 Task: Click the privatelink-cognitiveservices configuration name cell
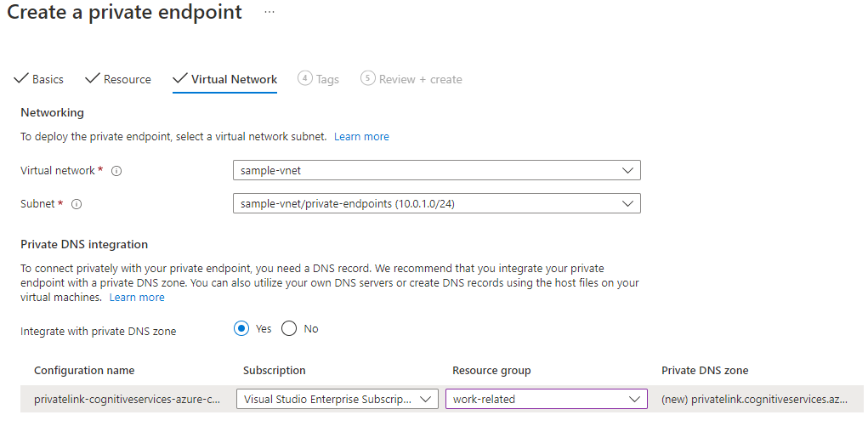pyautogui.click(x=127, y=399)
